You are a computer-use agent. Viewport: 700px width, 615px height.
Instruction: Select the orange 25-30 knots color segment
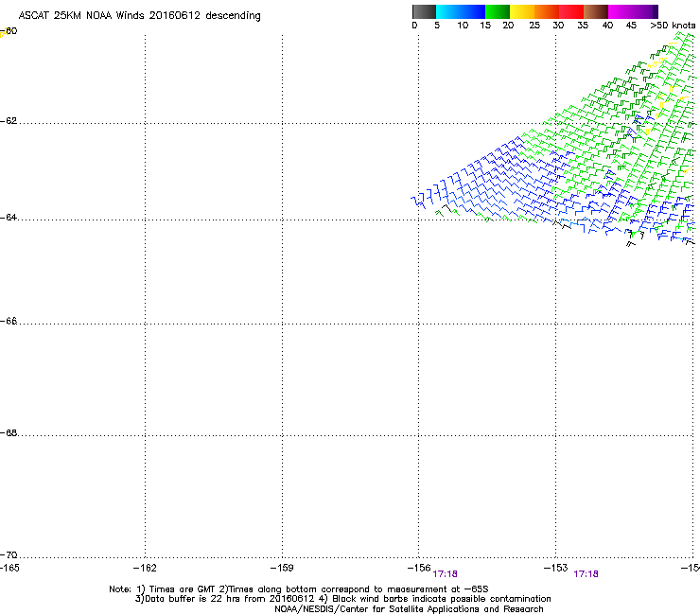[547, 11]
